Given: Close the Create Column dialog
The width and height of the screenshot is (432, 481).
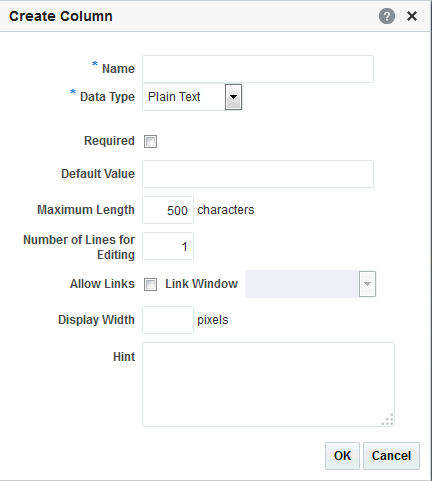Looking at the screenshot, I should 412,16.
